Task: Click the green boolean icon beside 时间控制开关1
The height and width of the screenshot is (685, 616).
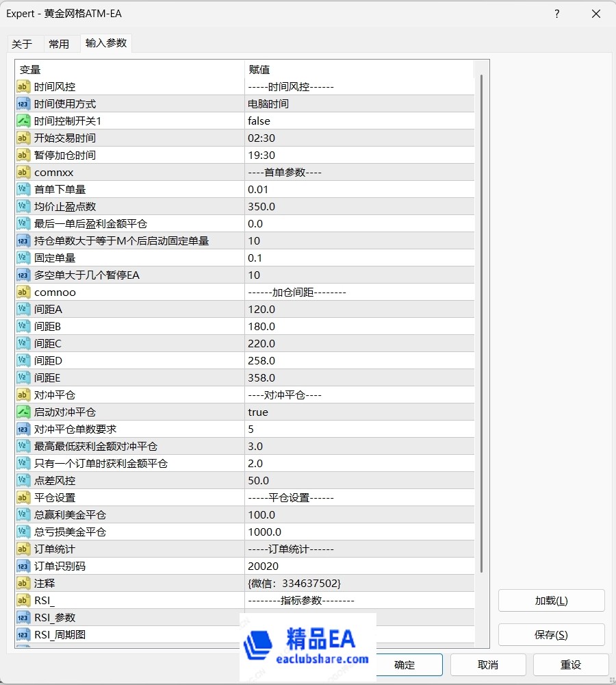Action: [23, 121]
